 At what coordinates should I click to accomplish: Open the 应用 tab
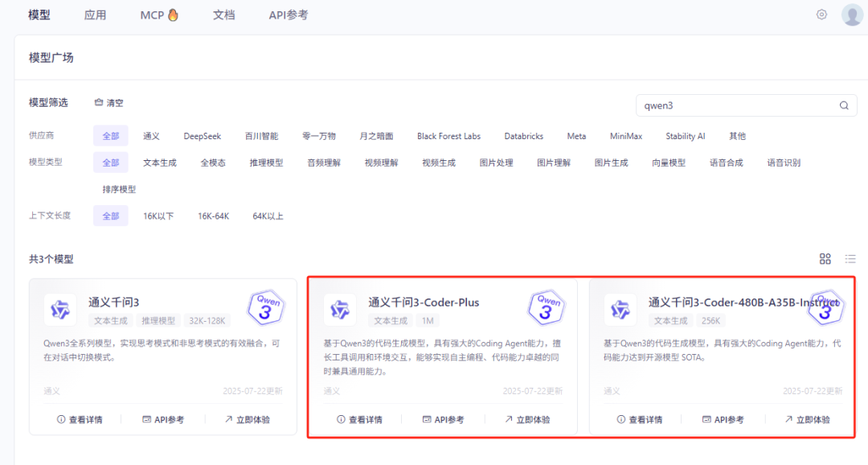(x=95, y=15)
